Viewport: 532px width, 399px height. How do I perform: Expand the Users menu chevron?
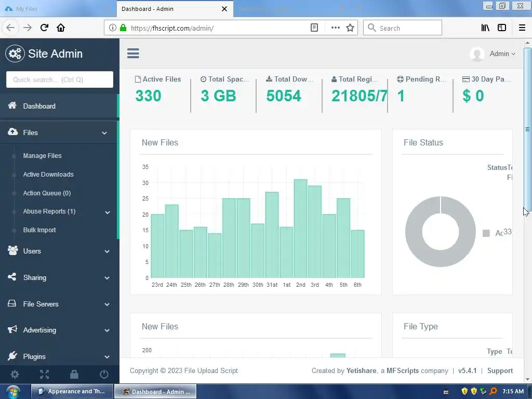(x=107, y=251)
